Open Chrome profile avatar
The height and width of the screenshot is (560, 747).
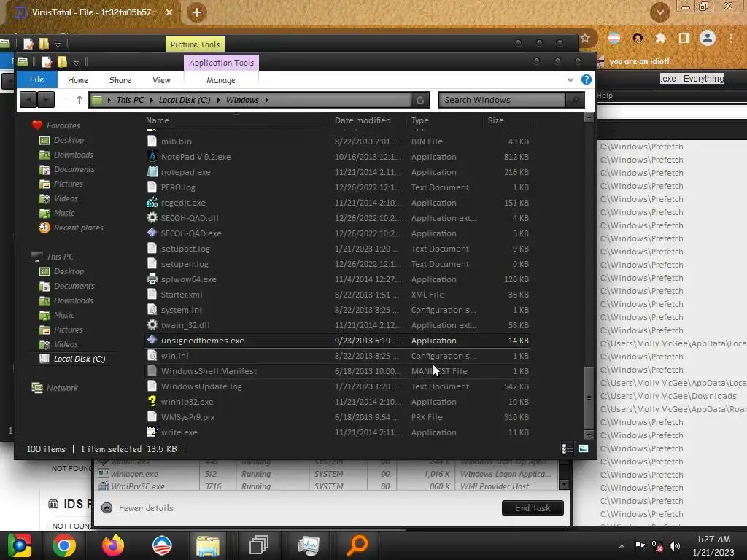coord(708,38)
